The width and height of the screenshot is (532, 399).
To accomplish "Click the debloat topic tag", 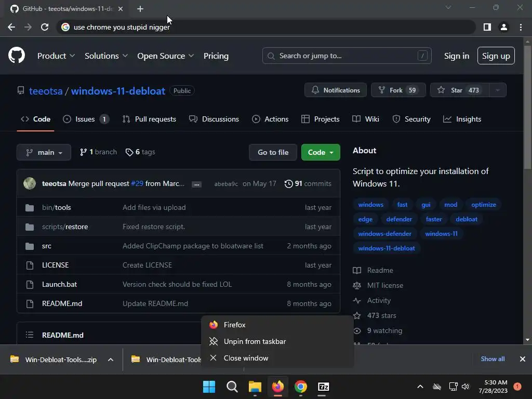I will [x=467, y=219].
